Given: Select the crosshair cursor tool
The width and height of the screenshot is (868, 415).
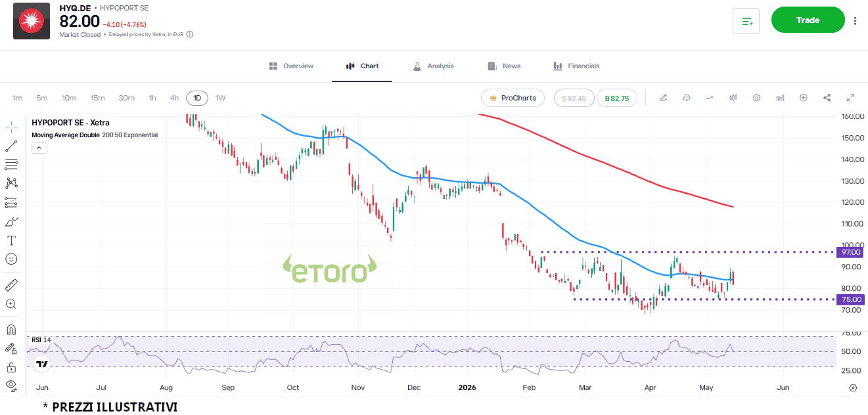Looking at the screenshot, I should (x=11, y=127).
